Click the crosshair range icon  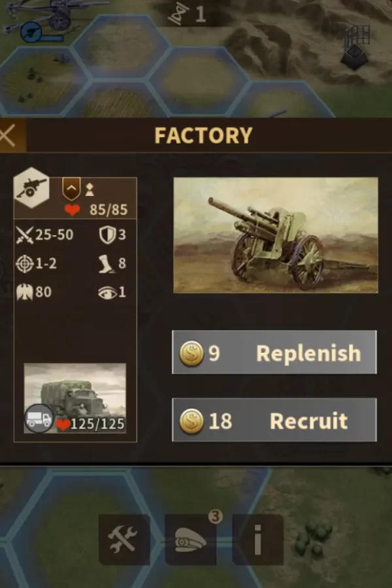point(25,264)
